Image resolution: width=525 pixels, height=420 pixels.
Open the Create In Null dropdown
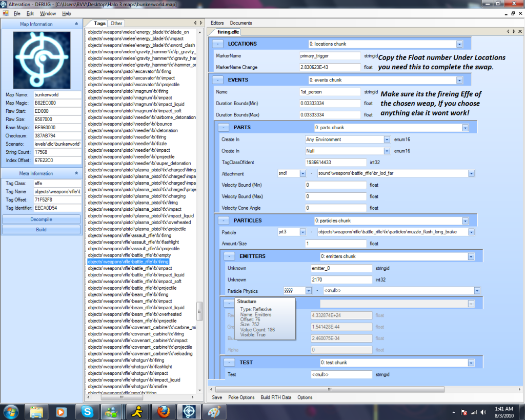coord(387,151)
